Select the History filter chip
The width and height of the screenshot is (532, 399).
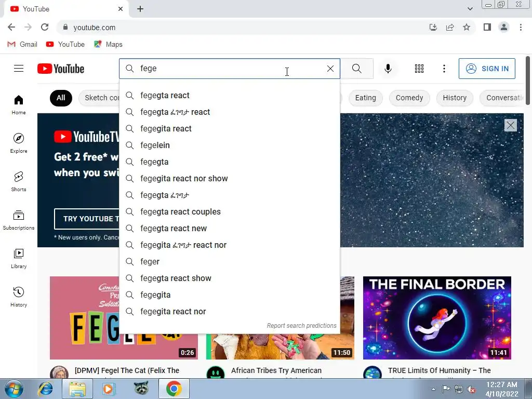coord(454,98)
